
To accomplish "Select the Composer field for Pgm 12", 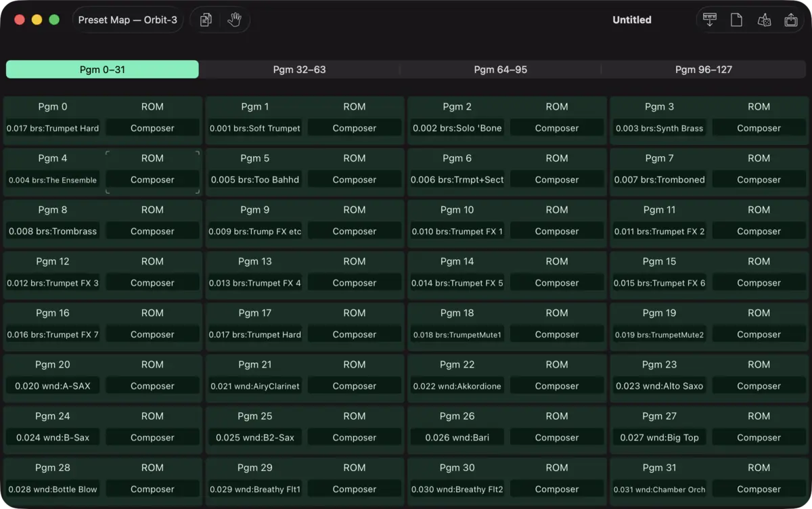I will pyautogui.click(x=152, y=283).
